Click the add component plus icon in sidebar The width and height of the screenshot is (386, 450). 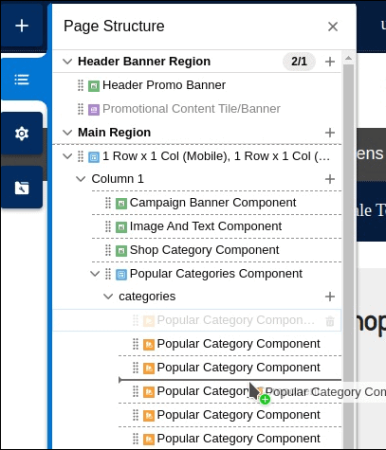22,26
